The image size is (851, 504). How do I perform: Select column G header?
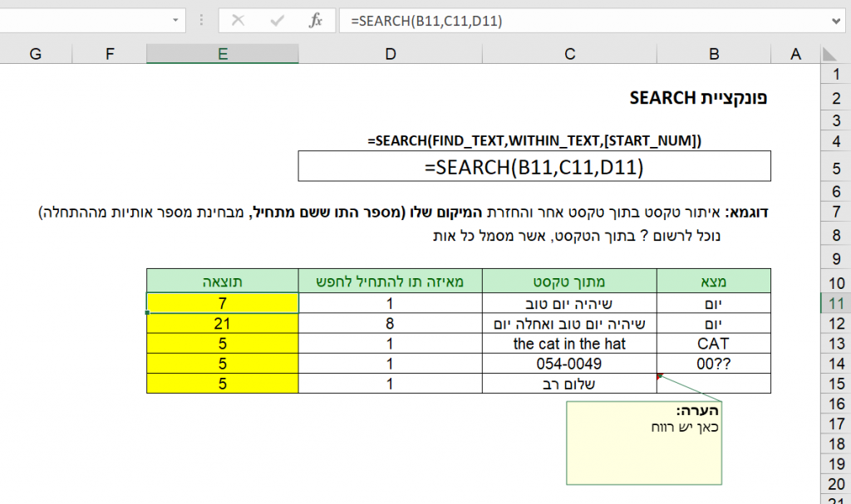(x=36, y=54)
